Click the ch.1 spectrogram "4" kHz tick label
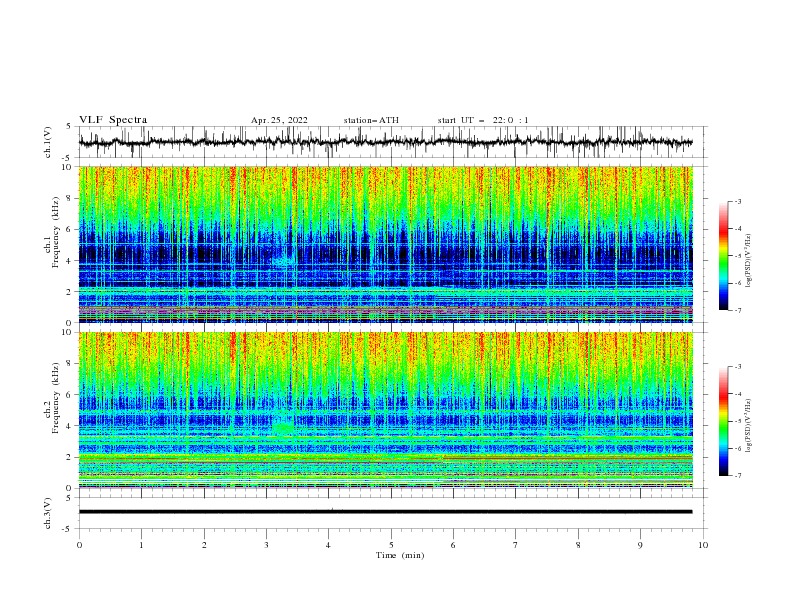The image size is (792, 612). click(x=70, y=261)
